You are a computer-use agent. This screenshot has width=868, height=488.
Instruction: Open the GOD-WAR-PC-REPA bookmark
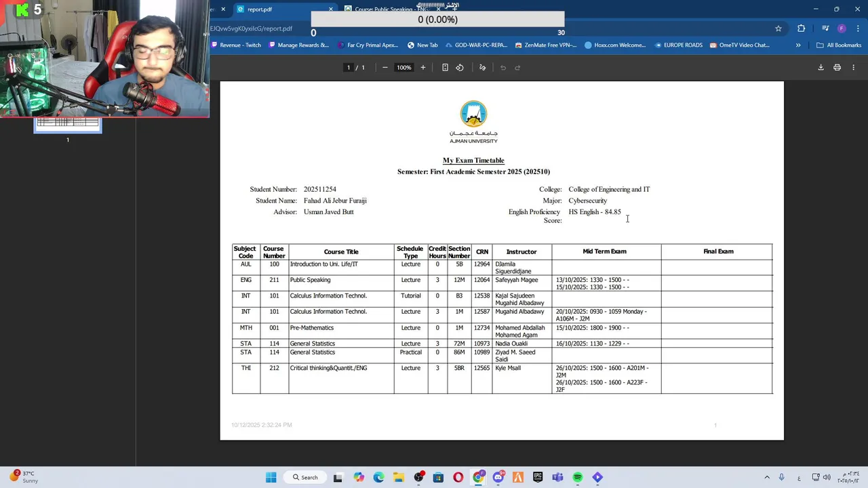(x=476, y=45)
